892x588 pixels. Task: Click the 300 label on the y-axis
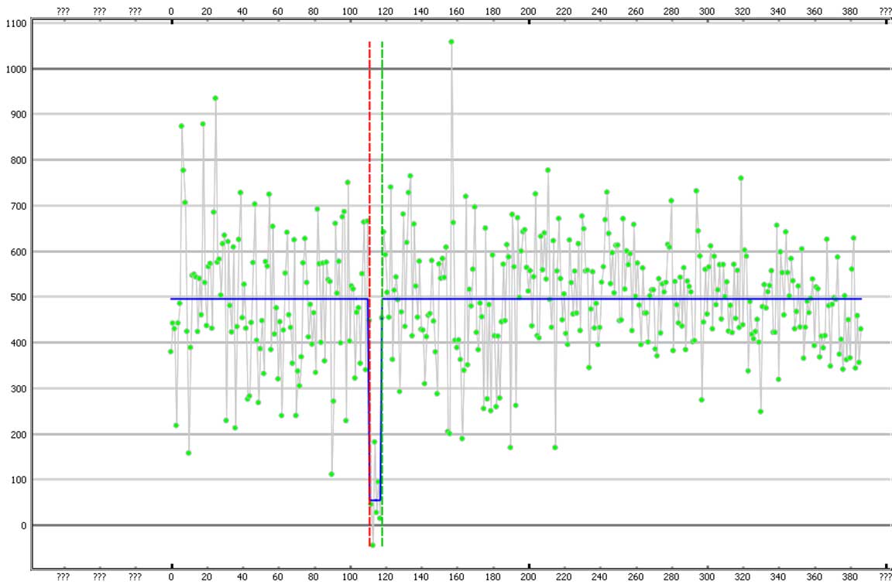click(19, 388)
